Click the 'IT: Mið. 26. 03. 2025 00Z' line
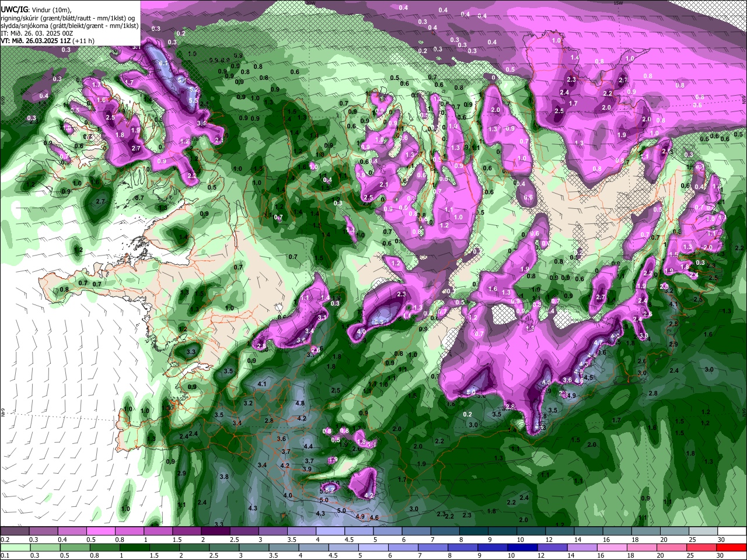 pos(37,33)
